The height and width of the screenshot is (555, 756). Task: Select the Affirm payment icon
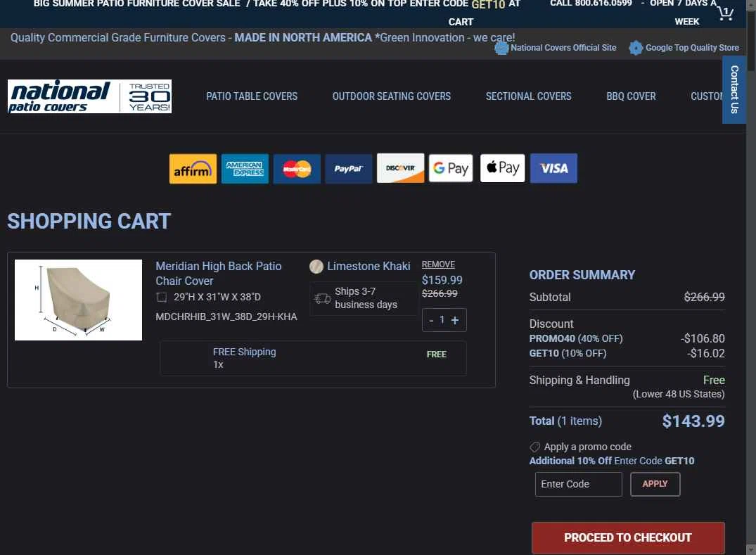coord(193,169)
